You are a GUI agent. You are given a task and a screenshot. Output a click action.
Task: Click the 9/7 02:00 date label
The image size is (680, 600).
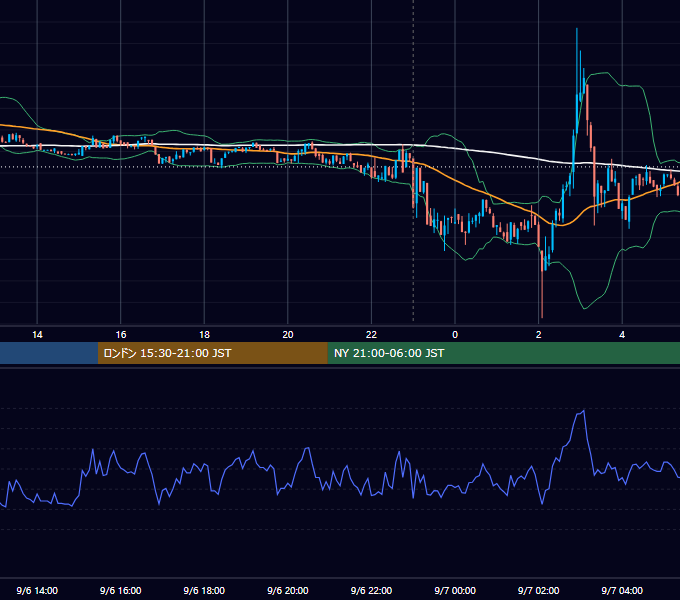[x=539, y=590]
